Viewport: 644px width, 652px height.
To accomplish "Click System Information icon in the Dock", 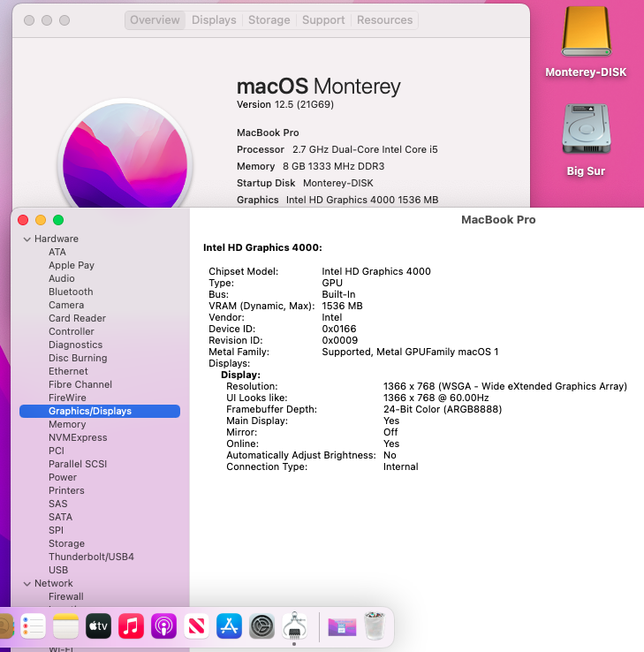I will coord(294,625).
